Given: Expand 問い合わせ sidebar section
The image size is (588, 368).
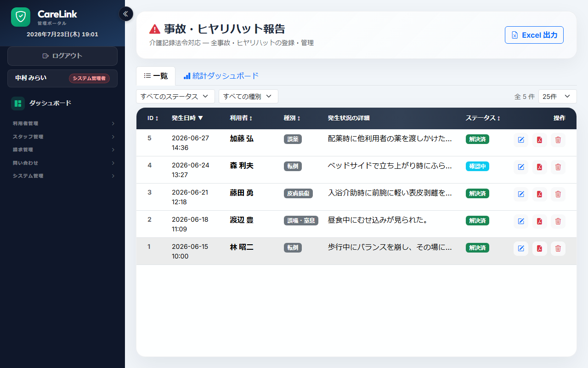Looking at the screenshot, I should coord(62,163).
